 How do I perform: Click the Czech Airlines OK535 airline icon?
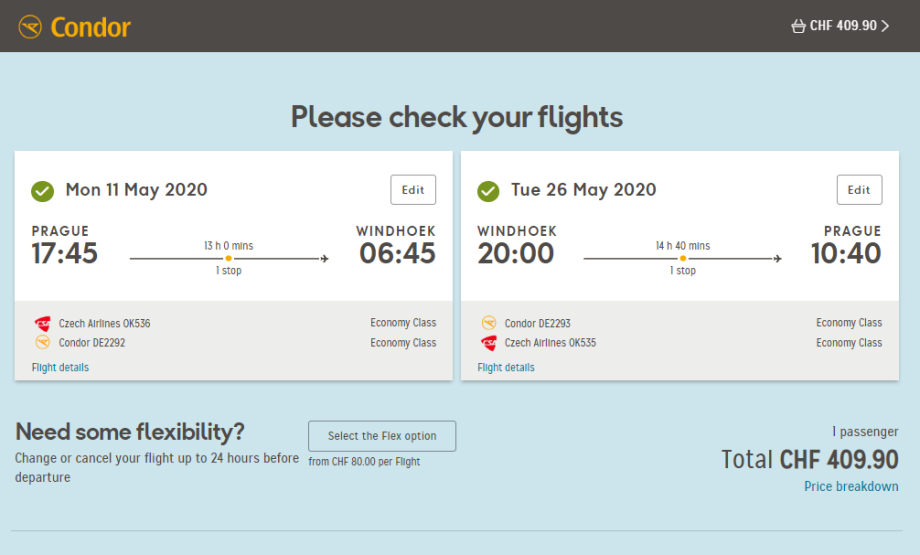point(489,342)
